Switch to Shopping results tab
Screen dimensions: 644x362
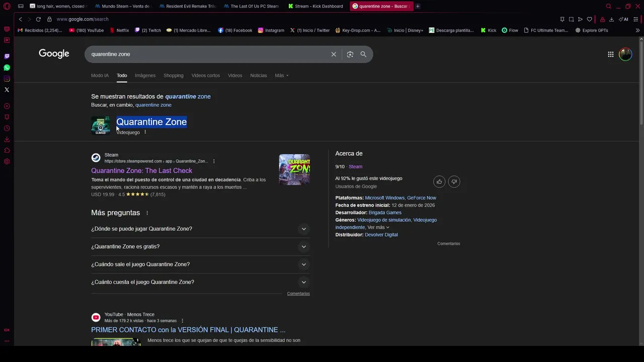click(173, 75)
